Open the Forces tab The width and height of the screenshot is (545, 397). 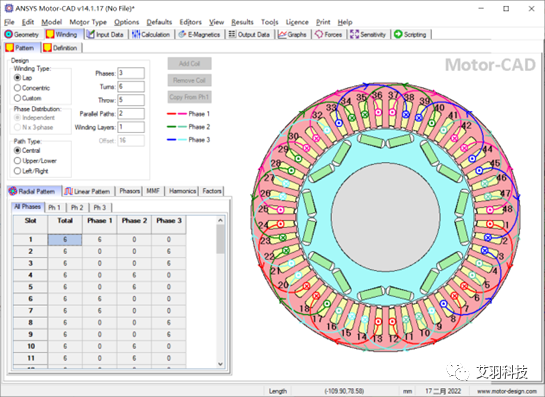(329, 34)
